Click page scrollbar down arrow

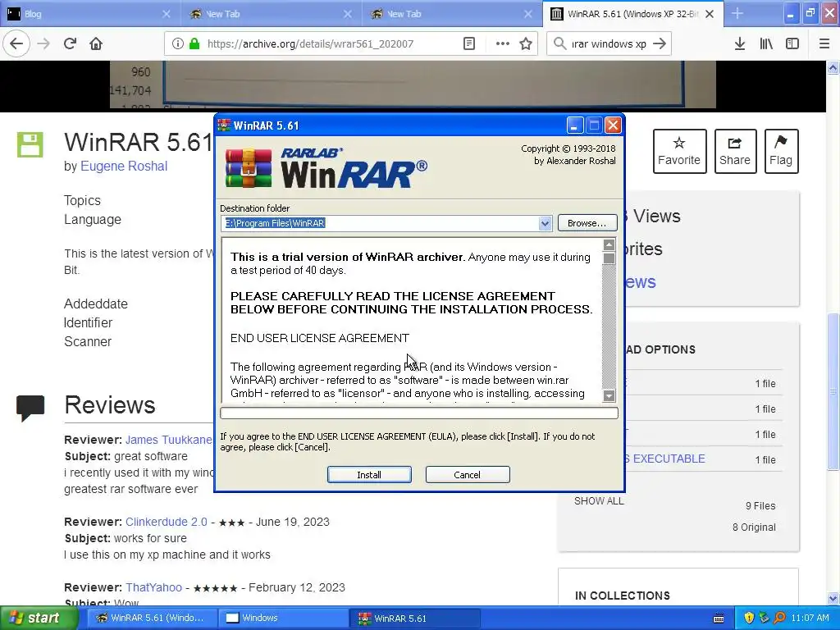833,598
